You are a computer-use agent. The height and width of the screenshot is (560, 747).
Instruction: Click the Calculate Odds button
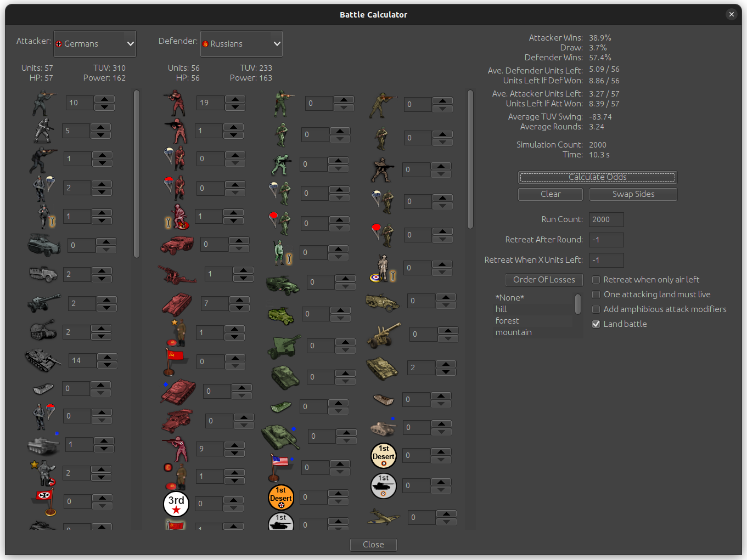tap(597, 177)
